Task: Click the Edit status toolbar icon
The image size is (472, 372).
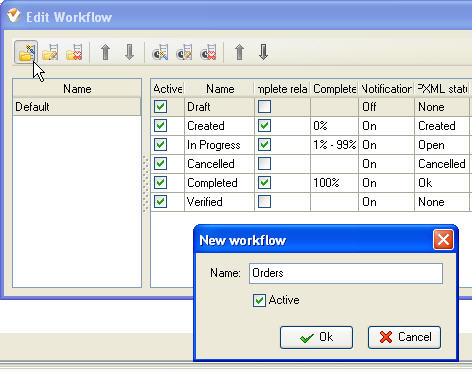Action: tap(184, 52)
